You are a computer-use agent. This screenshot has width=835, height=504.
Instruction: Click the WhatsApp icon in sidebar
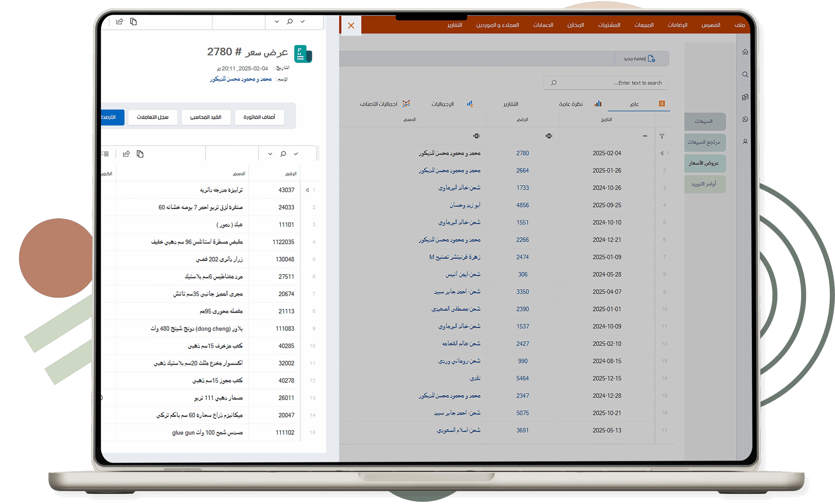pos(745,119)
